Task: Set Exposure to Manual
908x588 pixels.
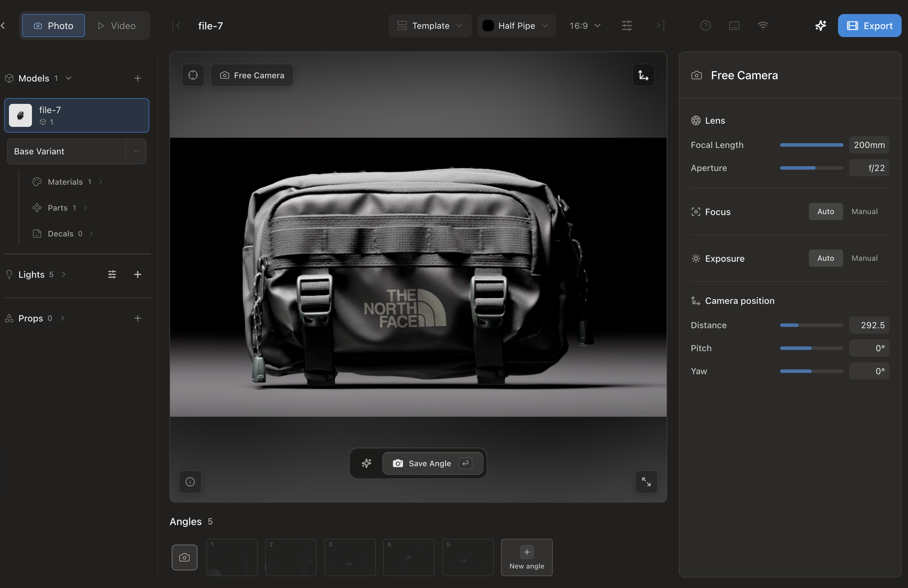Action: tap(865, 258)
